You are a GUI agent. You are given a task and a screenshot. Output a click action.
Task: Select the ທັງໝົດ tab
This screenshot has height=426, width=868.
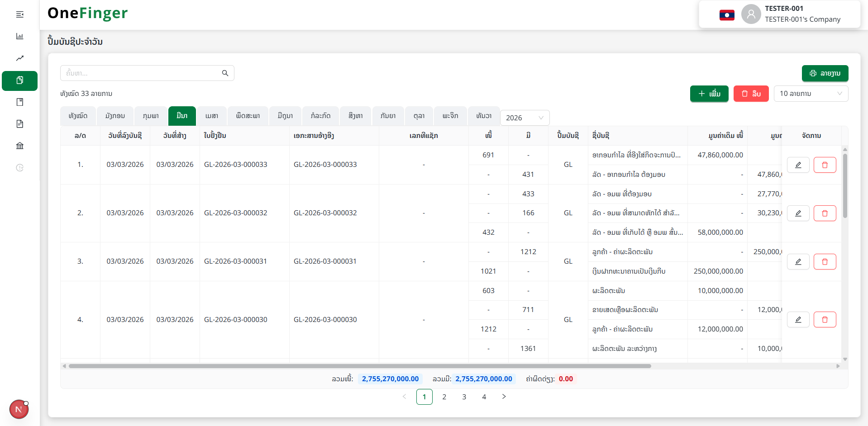[78, 116]
